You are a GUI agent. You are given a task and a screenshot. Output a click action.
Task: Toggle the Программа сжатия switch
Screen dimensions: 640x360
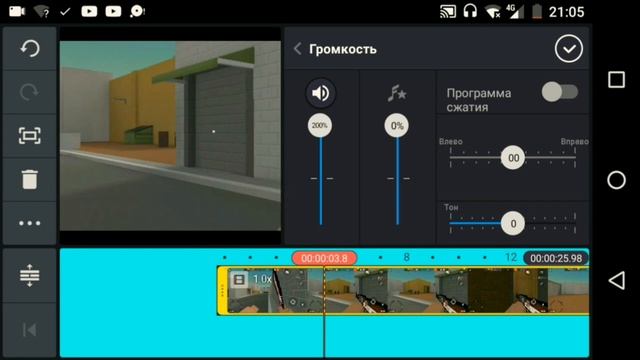pos(560,92)
